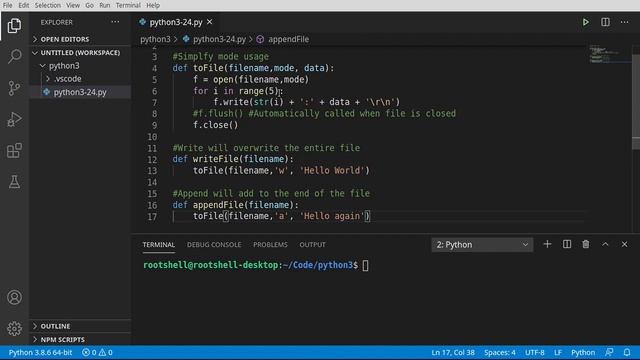This screenshot has width=640, height=360.
Task: Open feedback icon in status bar
Action: click(x=609, y=352)
